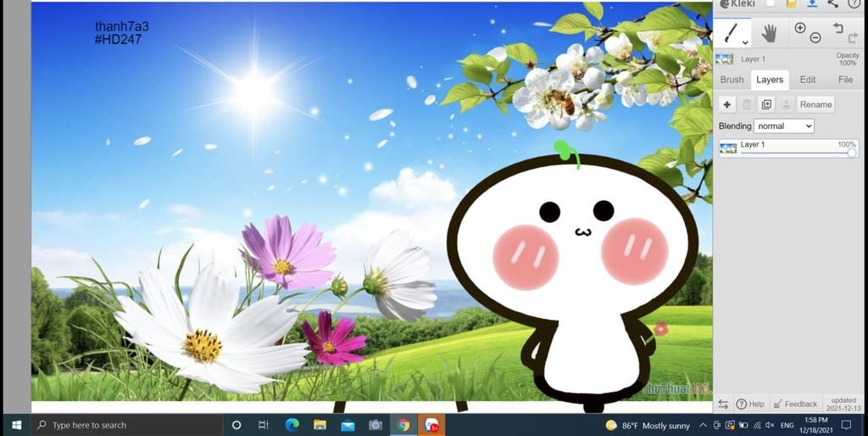The height and width of the screenshot is (436, 868).
Task: Open Task View on the taskbar
Action: click(264, 425)
